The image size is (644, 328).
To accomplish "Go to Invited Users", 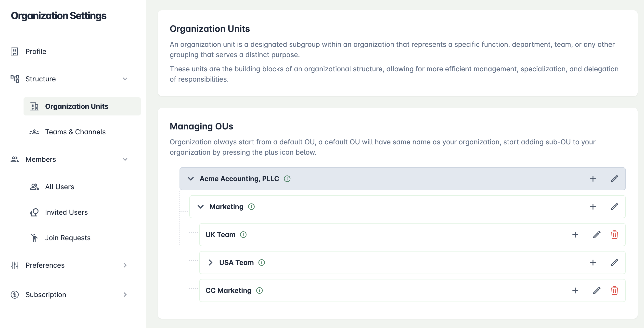I will 66,212.
